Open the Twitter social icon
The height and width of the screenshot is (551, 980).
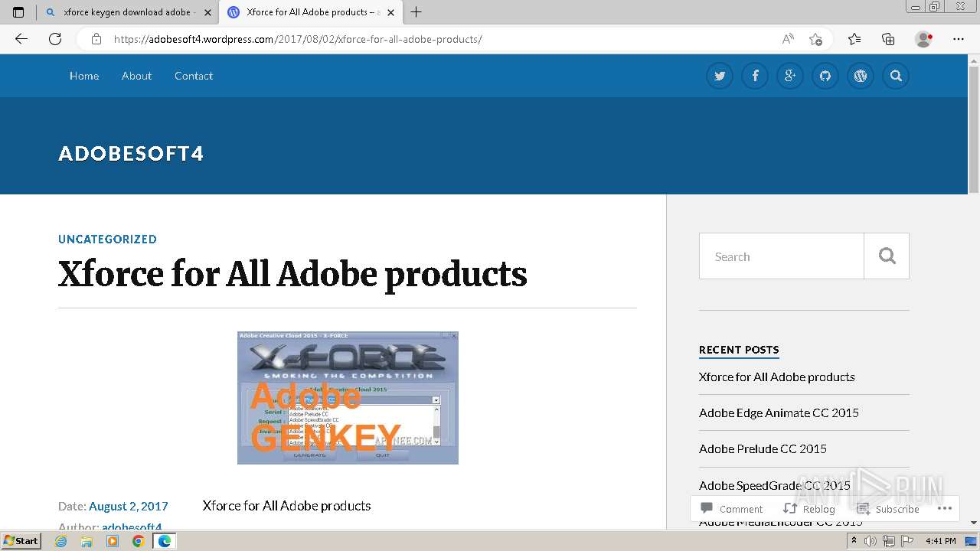click(x=720, y=76)
